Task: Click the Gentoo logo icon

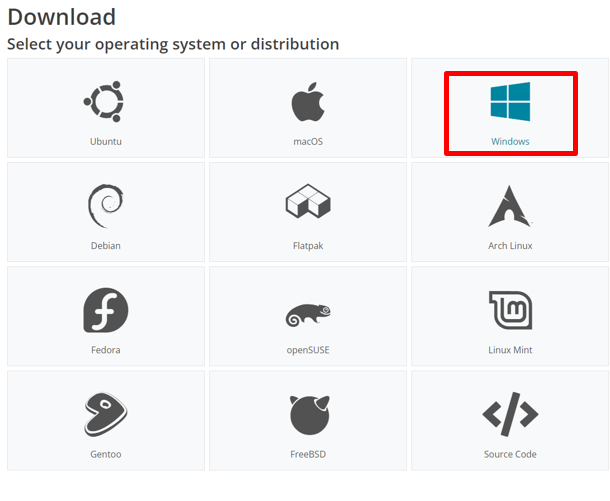Action: click(x=105, y=414)
